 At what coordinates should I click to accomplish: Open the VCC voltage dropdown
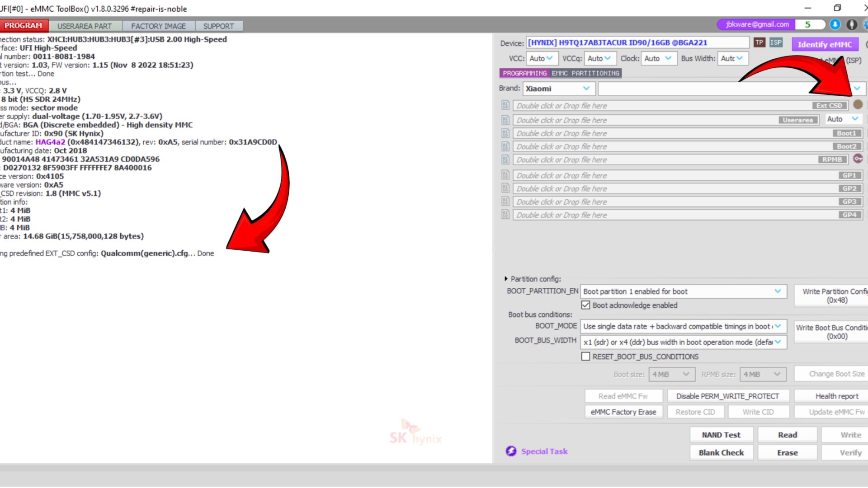click(542, 58)
